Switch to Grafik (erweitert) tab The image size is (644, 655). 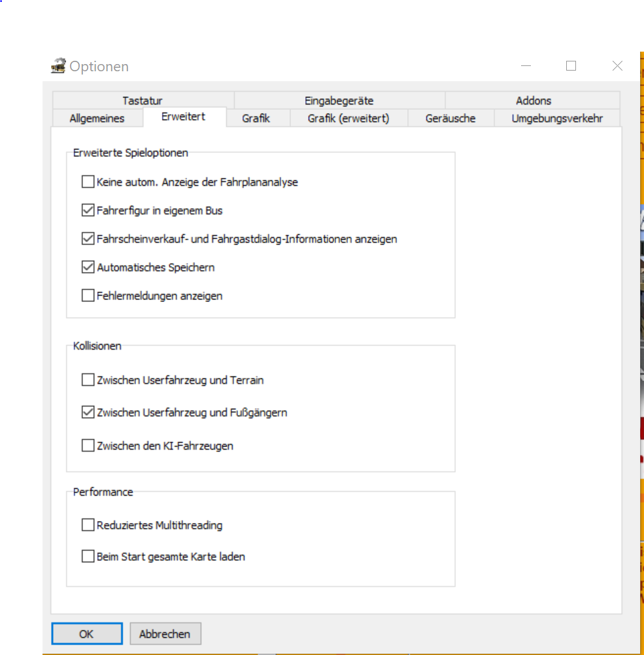coord(348,118)
